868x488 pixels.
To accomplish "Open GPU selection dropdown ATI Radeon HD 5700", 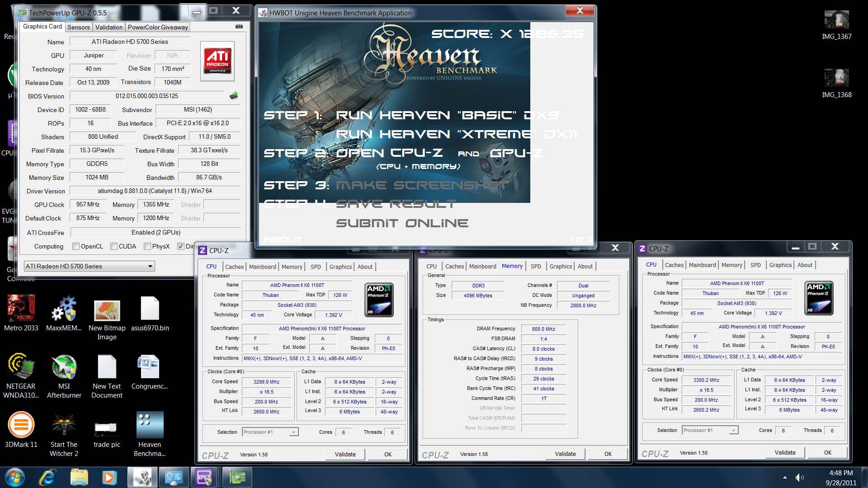I will click(x=89, y=266).
